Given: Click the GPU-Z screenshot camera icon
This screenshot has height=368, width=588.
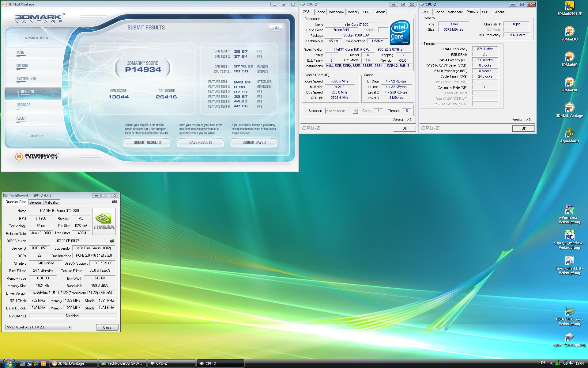Looking at the screenshot, I should point(115,202).
